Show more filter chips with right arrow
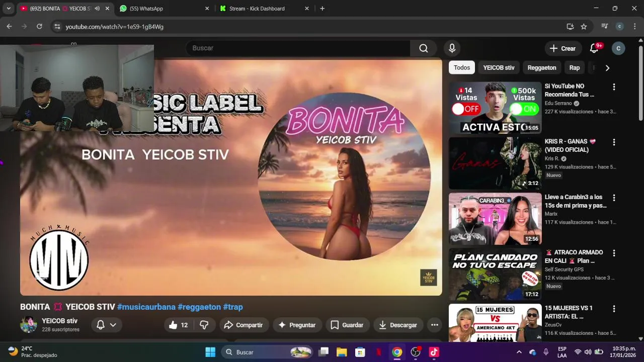The width and height of the screenshot is (644, 362). 607,68
